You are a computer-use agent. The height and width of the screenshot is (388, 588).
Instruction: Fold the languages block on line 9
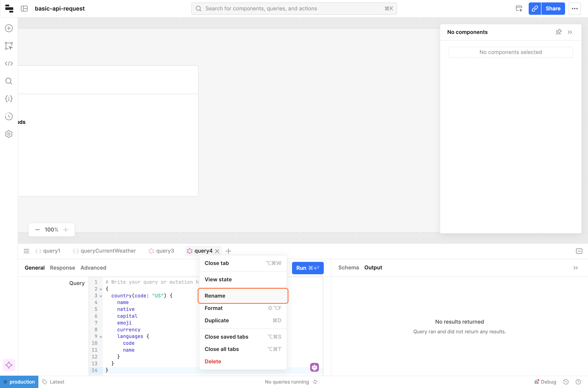pos(101,337)
